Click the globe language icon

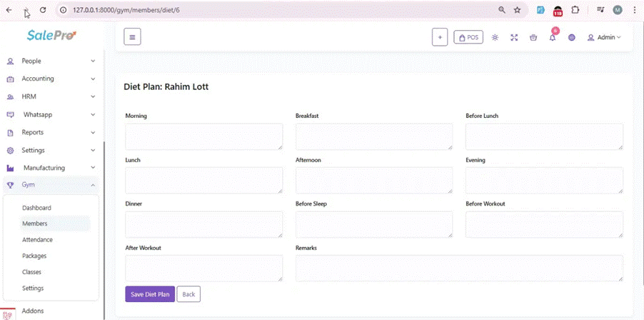[572, 37]
